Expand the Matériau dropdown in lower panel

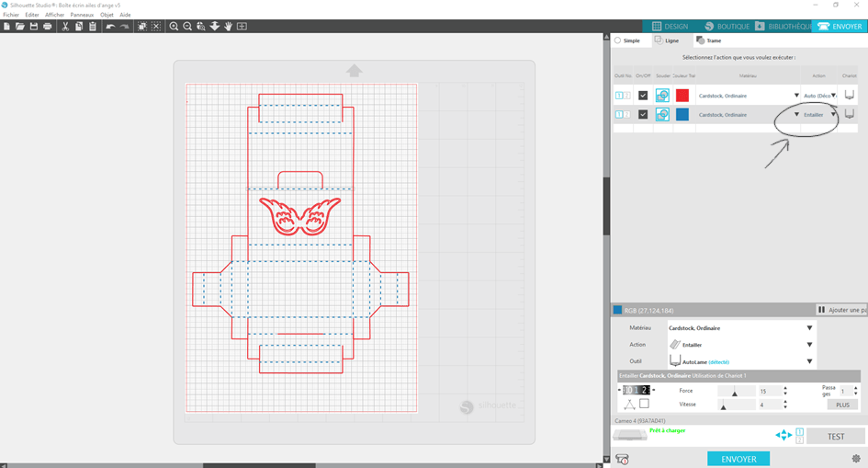click(x=809, y=328)
